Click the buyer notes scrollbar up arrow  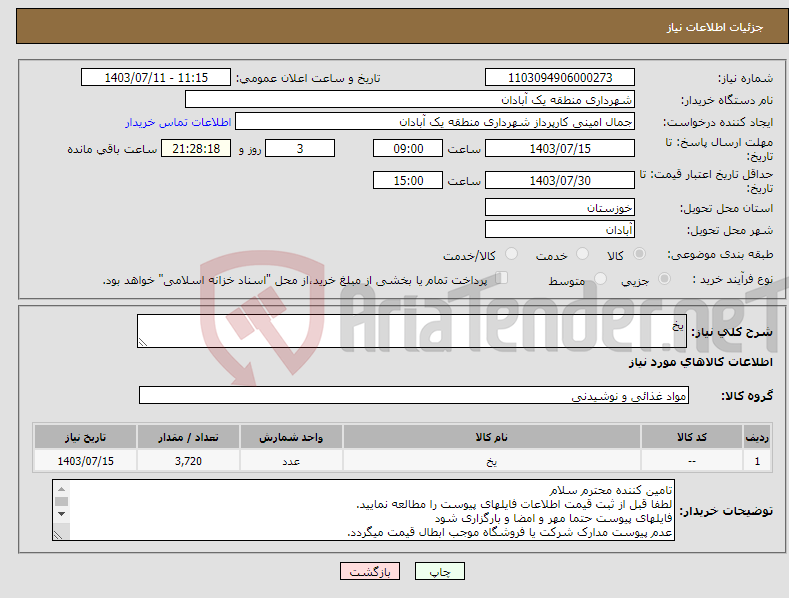coord(61,489)
